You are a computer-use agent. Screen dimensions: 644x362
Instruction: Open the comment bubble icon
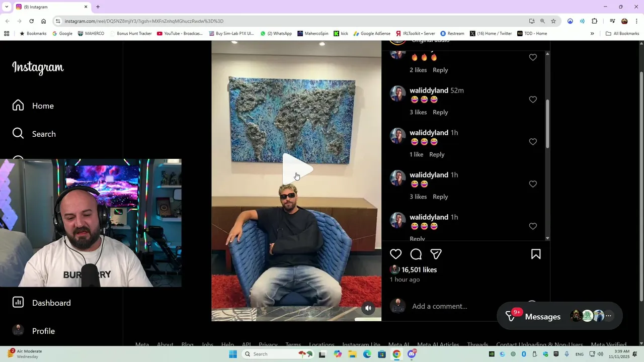(x=416, y=254)
